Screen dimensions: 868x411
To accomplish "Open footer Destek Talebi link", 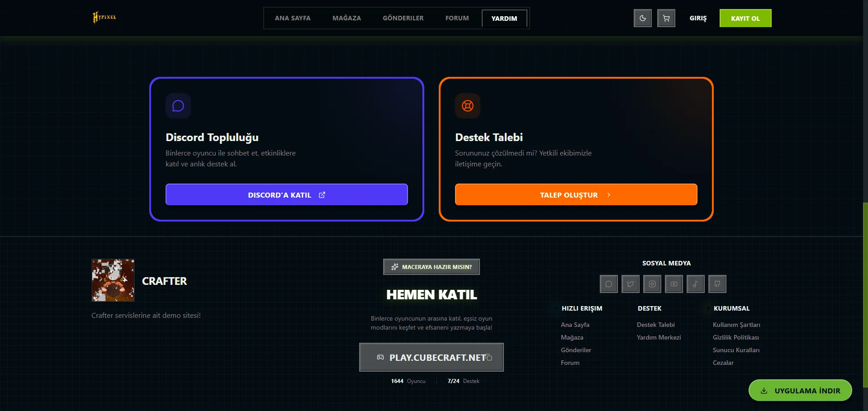I will coord(655,325).
